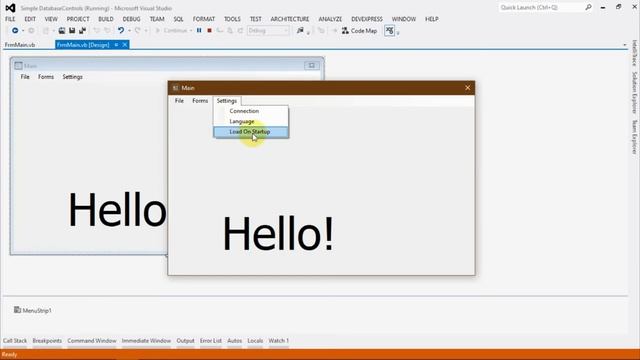Expand the Solution Explorer side tab
This screenshot has width=640, height=360.
[x=634, y=93]
